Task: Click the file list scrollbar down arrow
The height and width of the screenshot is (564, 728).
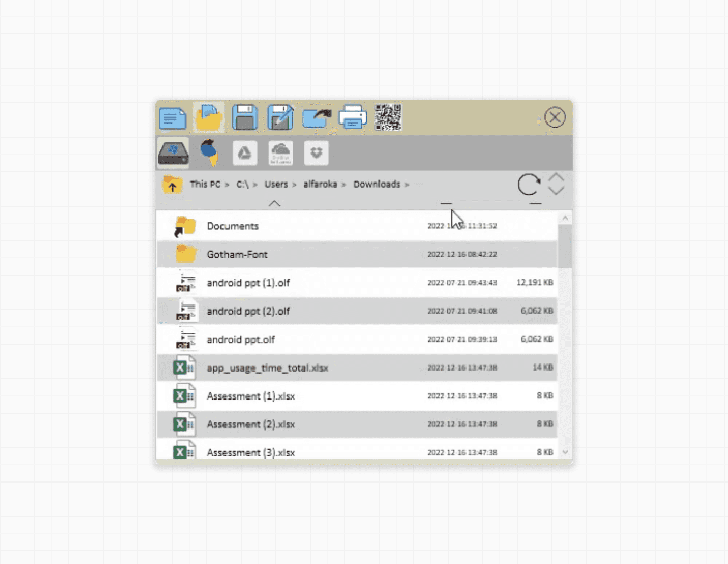Action: tap(565, 452)
